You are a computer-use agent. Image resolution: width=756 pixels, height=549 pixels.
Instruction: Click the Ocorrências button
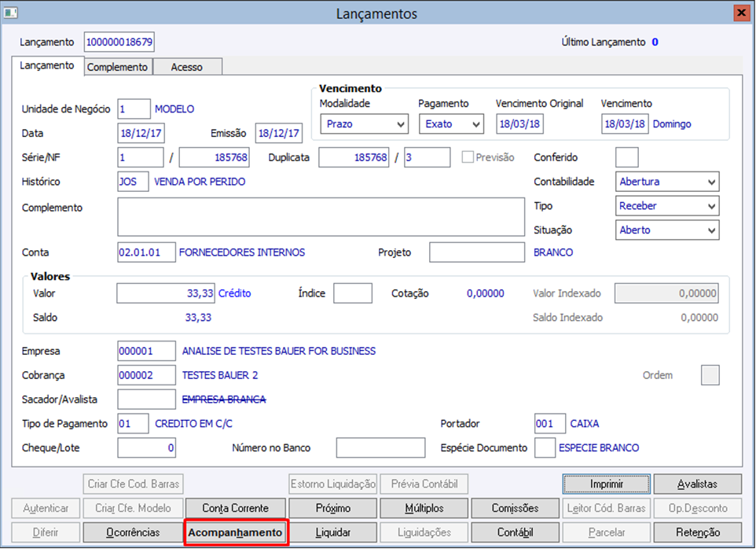[x=133, y=532]
